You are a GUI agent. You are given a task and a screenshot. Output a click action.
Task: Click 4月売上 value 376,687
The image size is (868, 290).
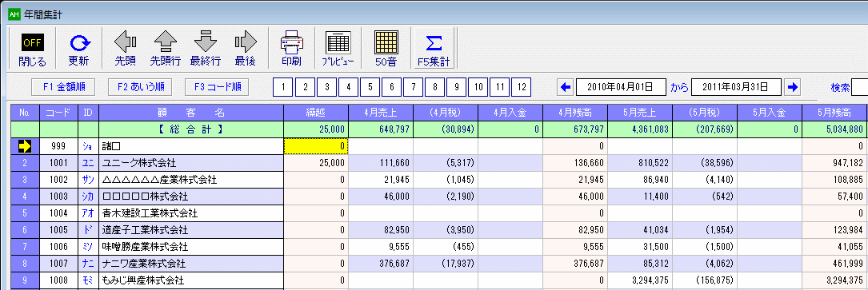pyautogui.click(x=381, y=264)
